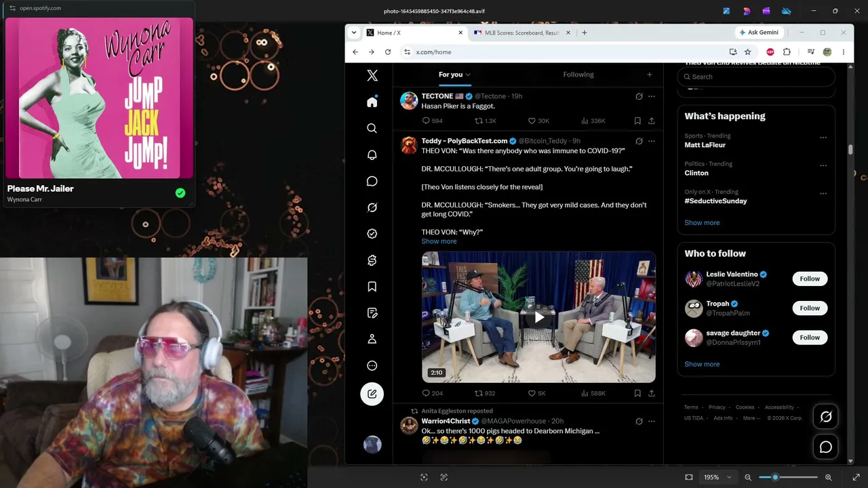Open Profile person icon in X sidebar
The image size is (868, 488).
[372, 339]
